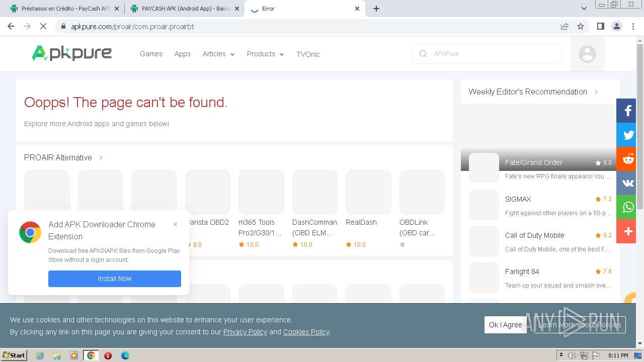Switch to Préstamos en Crédito PayCash tab
The image size is (644, 362).
(x=63, y=9)
